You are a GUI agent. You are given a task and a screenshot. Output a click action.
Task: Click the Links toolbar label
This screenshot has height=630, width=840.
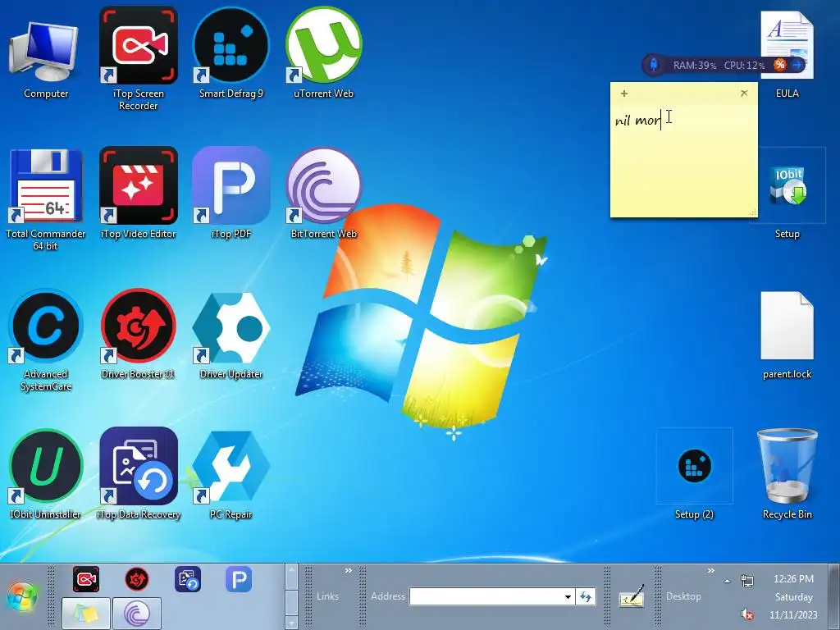click(x=327, y=596)
